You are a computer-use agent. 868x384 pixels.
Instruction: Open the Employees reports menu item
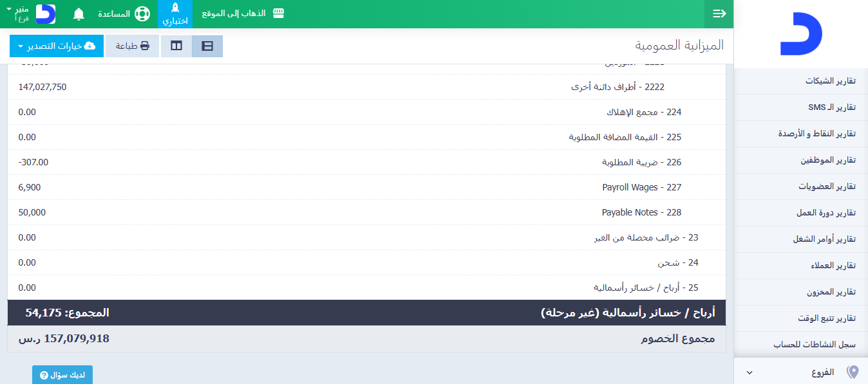[x=827, y=160]
